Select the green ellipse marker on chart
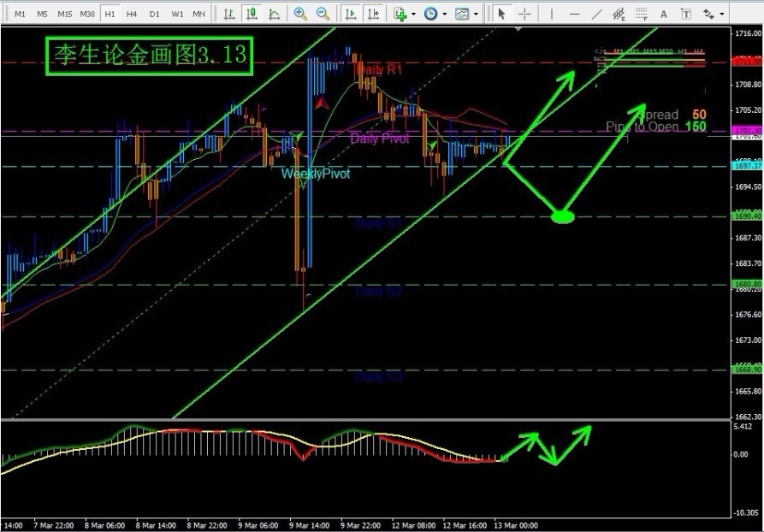 pyautogui.click(x=562, y=216)
